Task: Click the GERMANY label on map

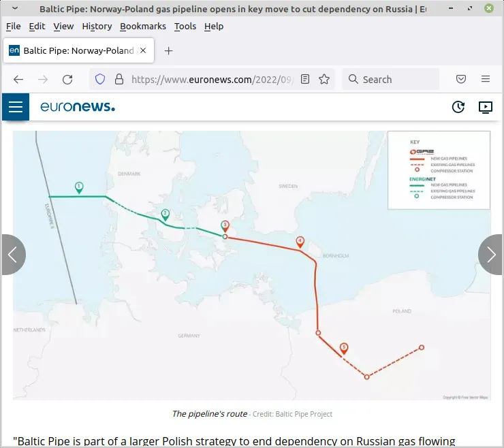Action: (189, 336)
